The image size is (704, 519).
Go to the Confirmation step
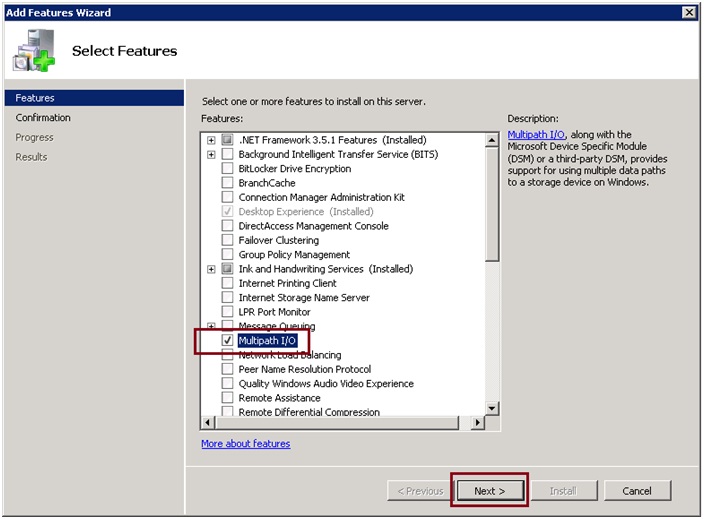[x=43, y=118]
